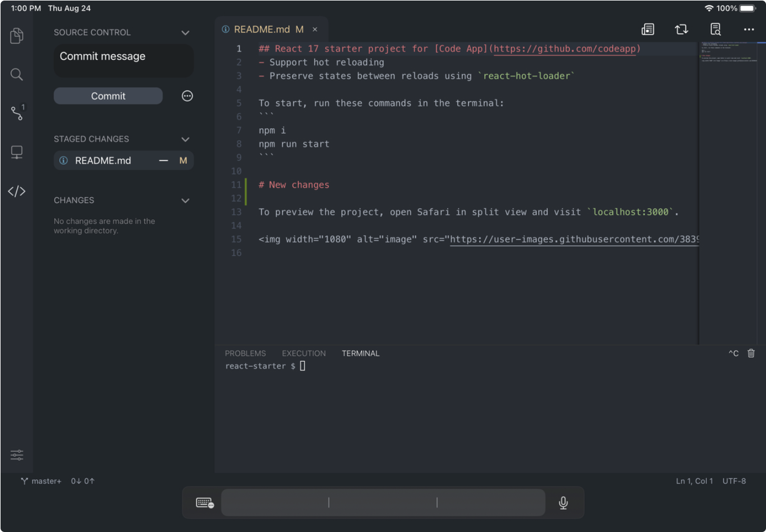
Task: Open the file explorer sidebar icon
Action: tap(17, 36)
